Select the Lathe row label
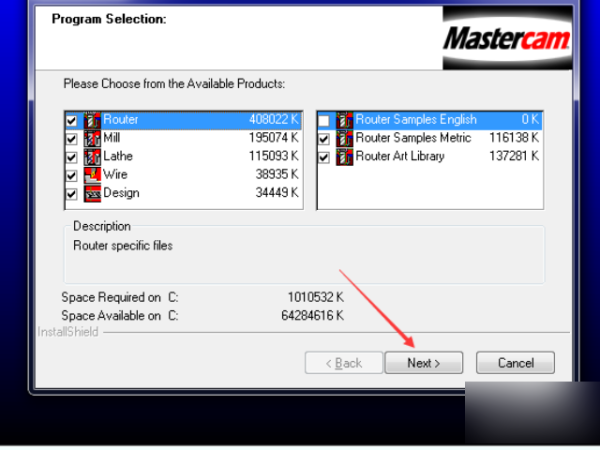Screen dimensions: 600x450 (118, 156)
